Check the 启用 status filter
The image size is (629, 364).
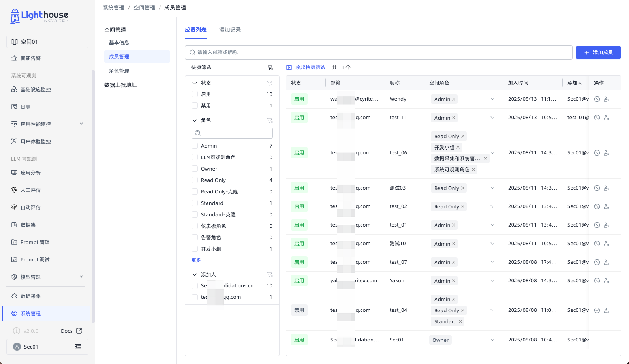click(x=195, y=94)
